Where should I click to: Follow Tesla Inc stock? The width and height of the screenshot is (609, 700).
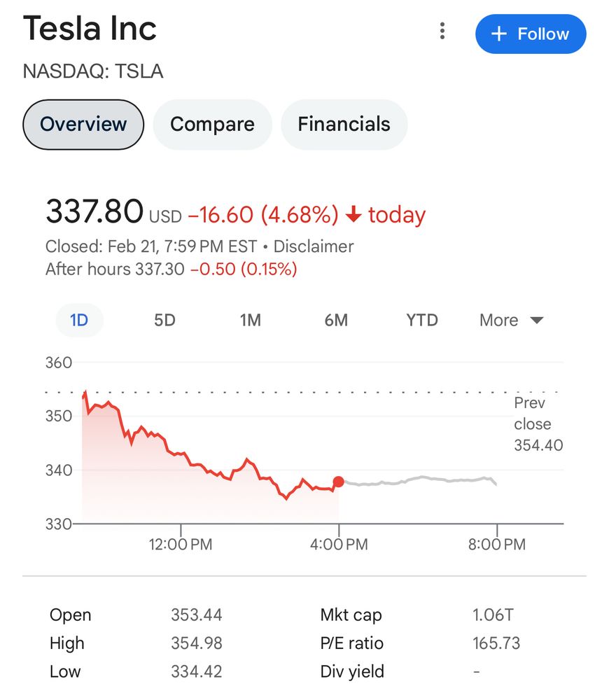click(x=531, y=34)
